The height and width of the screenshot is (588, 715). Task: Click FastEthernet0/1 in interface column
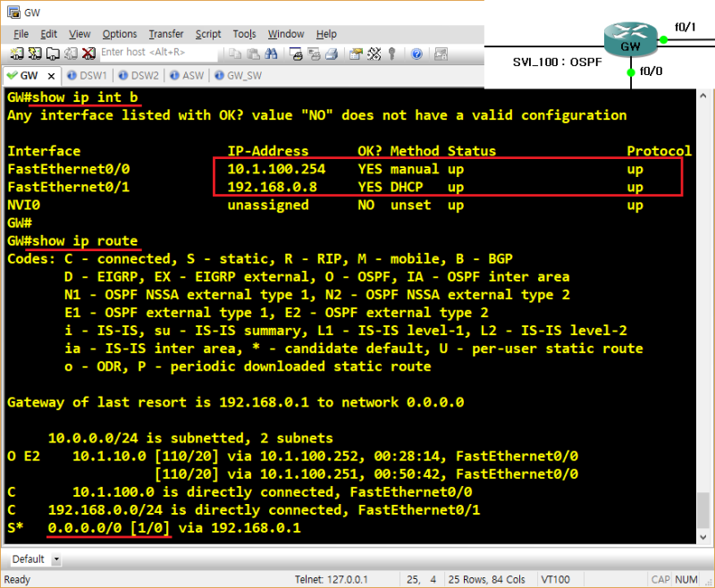(x=69, y=187)
